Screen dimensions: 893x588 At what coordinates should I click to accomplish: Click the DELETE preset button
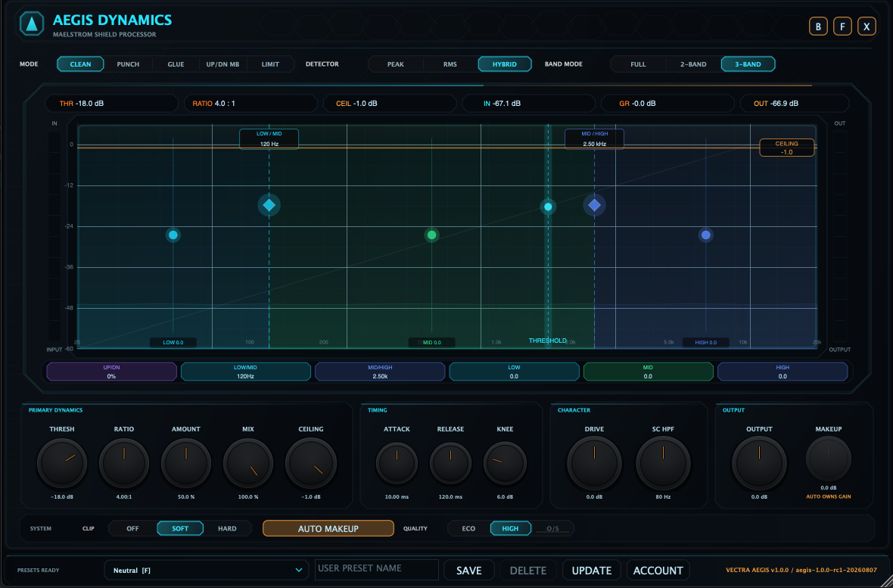pyautogui.click(x=528, y=571)
